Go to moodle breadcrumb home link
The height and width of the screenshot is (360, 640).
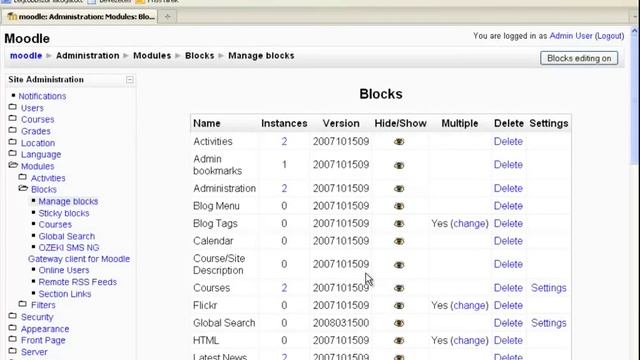pyautogui.click(x=26, y=56)
